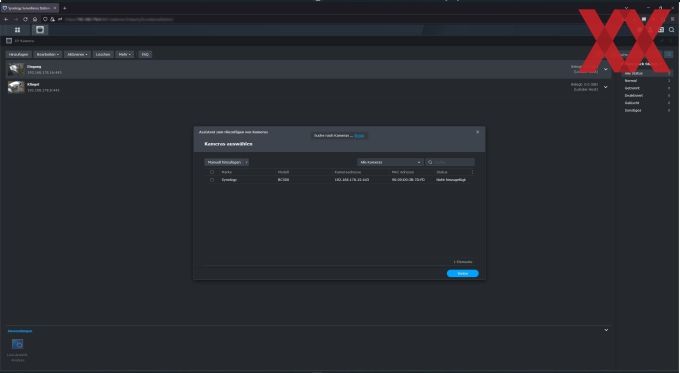Image resolution: width=680 pixels, height=373 pixels.
Task: Open the FAQ toolbar button
Action: pos(145,54)
